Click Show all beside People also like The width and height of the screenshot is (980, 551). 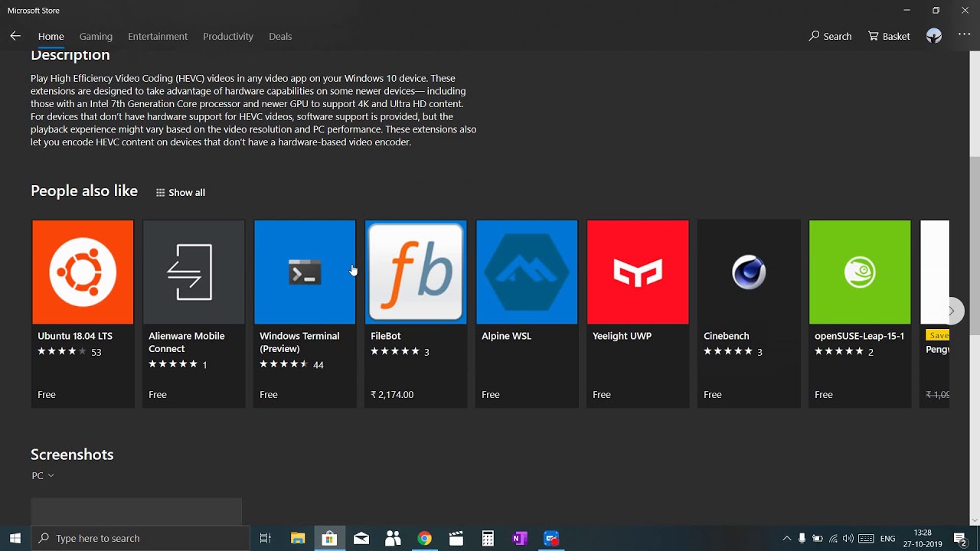181,192
